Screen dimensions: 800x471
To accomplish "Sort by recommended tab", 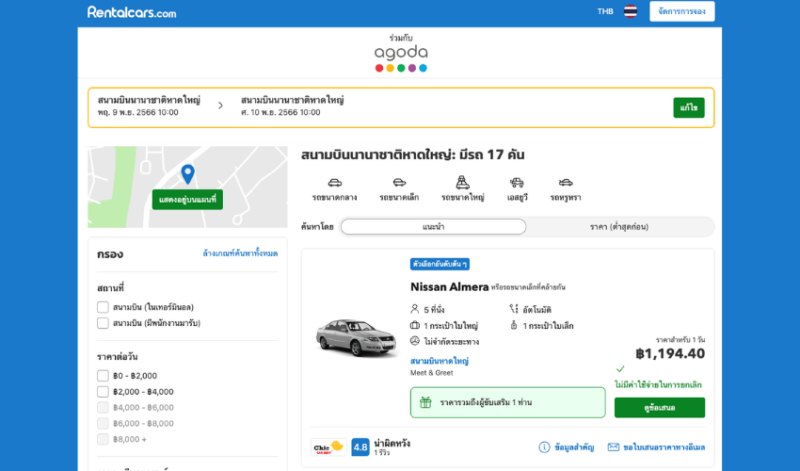I will click(x=433, y=227).
